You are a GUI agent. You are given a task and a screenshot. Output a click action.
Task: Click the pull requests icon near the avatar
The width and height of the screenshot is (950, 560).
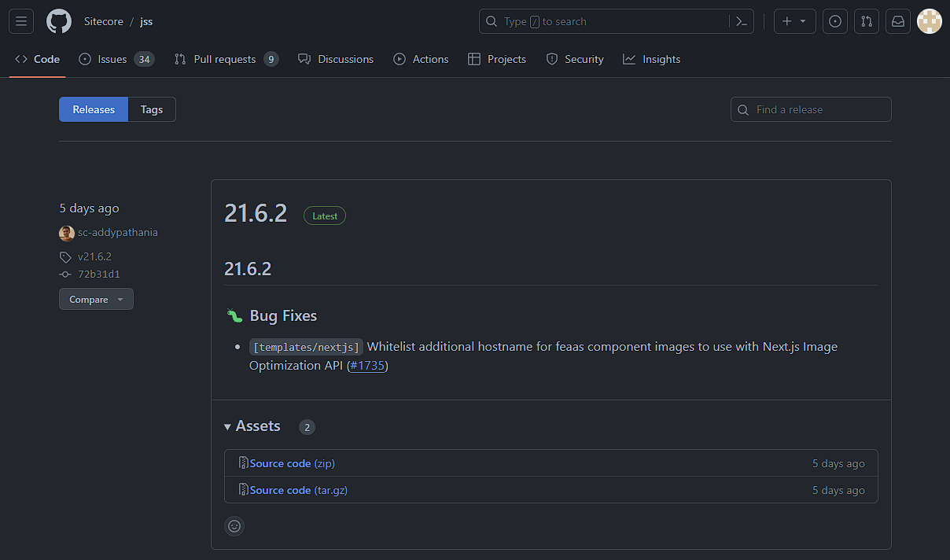click(866, 21)
